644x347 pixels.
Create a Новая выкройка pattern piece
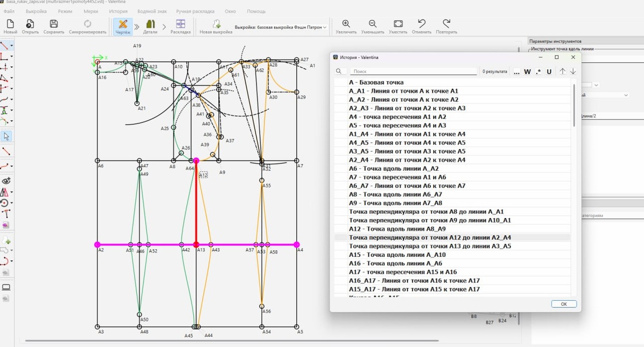pos(216,24)
